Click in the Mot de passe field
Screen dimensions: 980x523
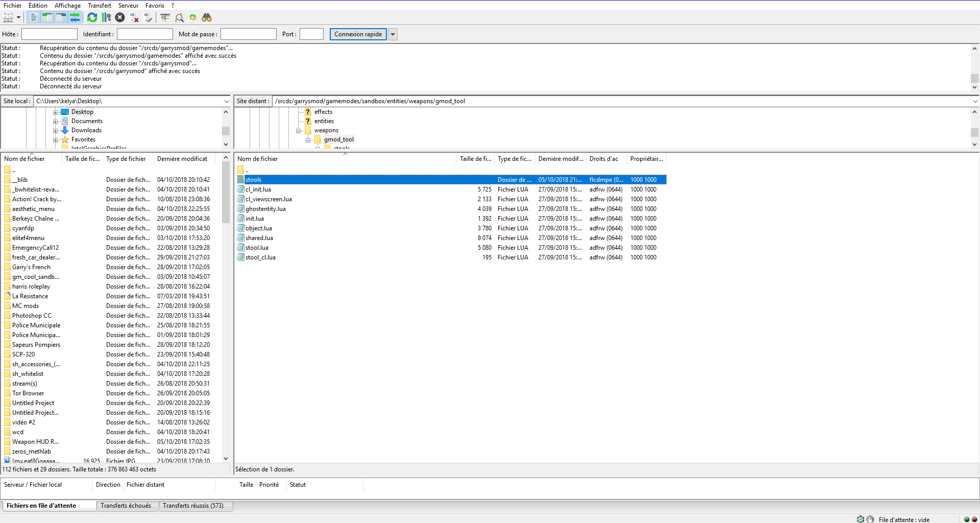249,34
